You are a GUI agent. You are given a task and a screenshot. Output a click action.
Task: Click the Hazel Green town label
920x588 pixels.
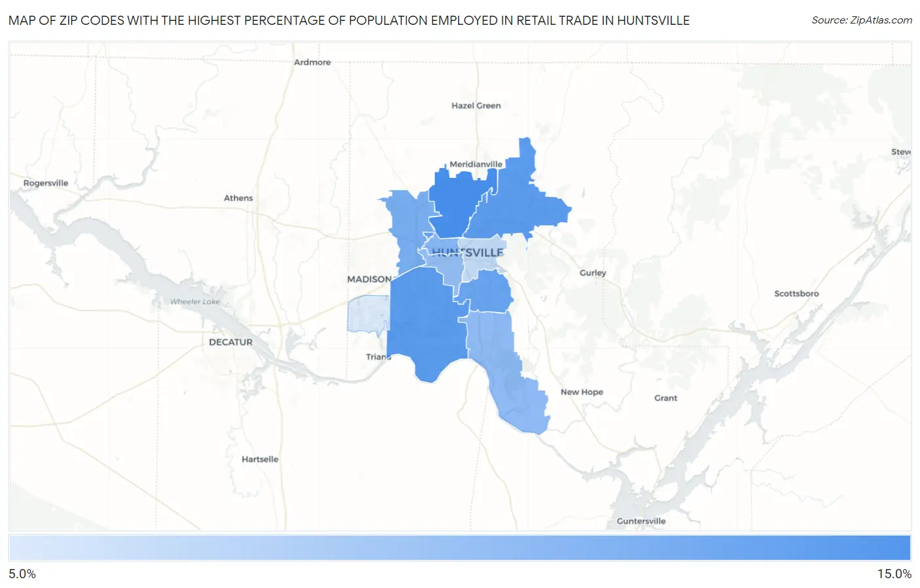(476, 105)
